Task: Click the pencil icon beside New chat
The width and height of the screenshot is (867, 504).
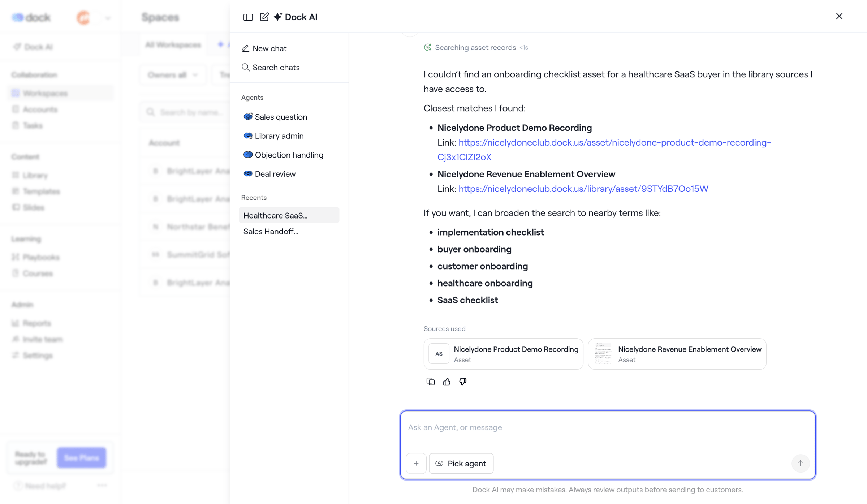Action: coord(246,48)
